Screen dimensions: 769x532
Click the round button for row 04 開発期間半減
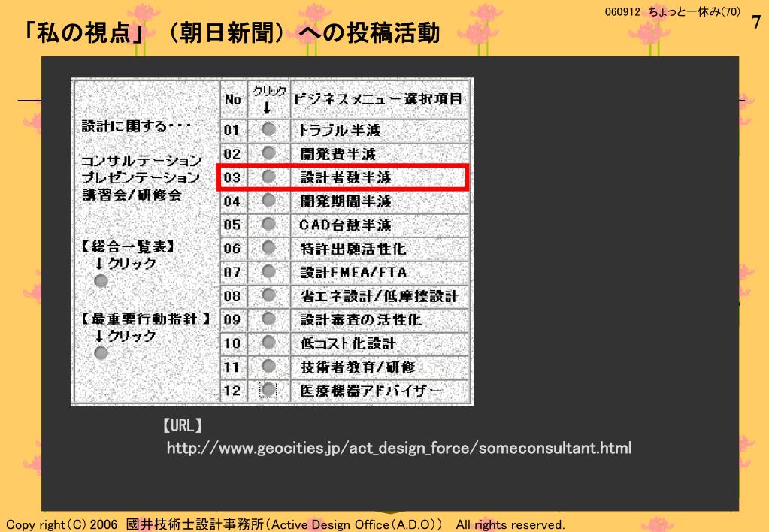(x=268, y=200)
